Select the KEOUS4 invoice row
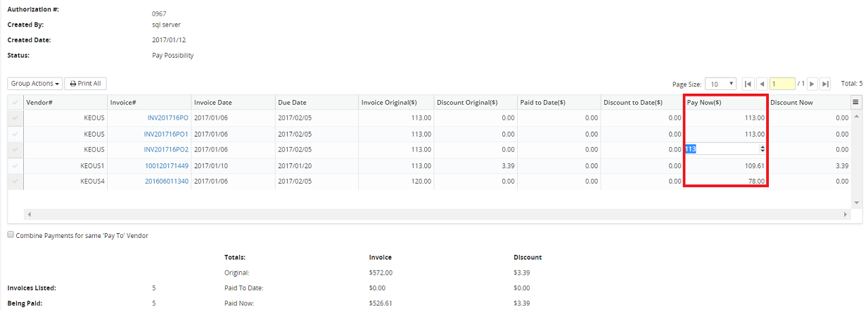The height and width of the screenshot is (314, 868). (15, 182)
